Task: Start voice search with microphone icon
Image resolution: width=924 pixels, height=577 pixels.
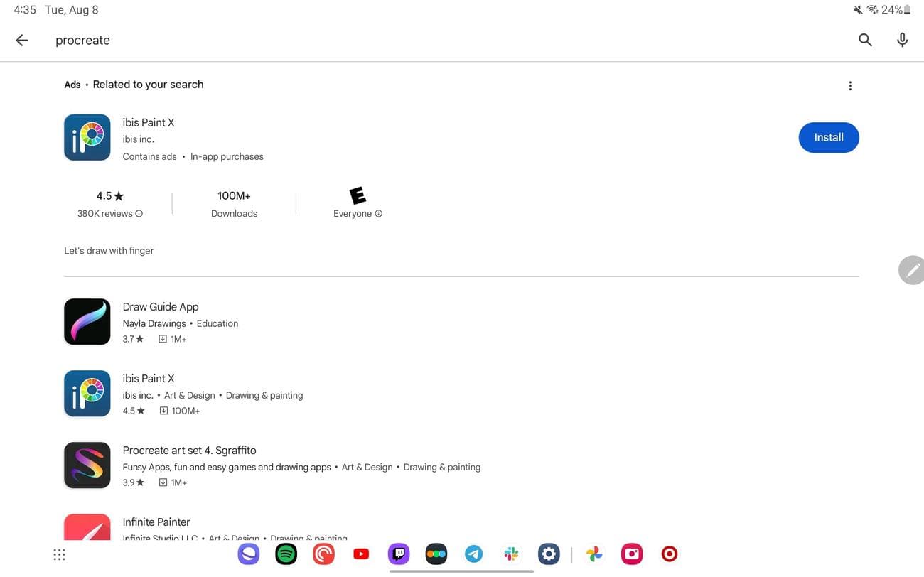Action: [x=902, y=41]
